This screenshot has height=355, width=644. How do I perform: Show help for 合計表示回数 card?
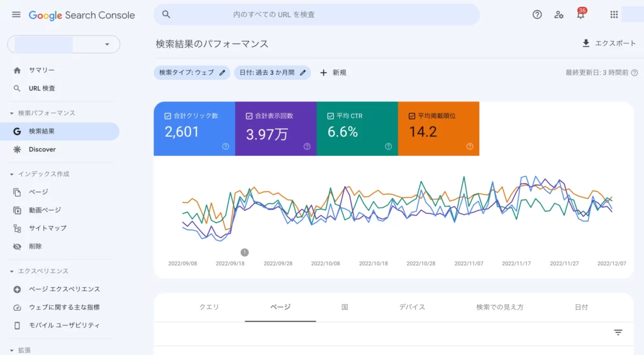pos(307,146)
